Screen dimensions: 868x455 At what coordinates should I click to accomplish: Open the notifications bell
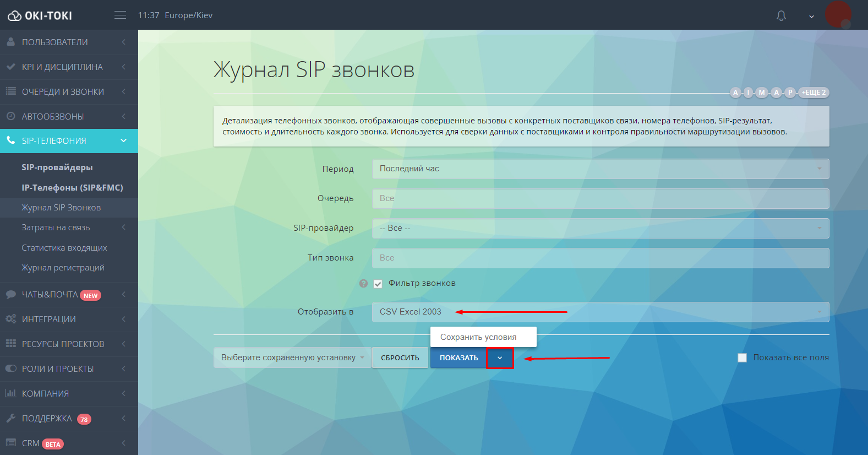tap(781, 16)
